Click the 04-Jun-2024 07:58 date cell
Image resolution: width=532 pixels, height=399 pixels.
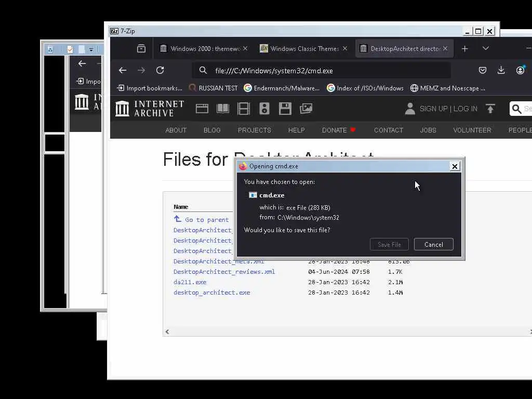click(x=339, y=272)
